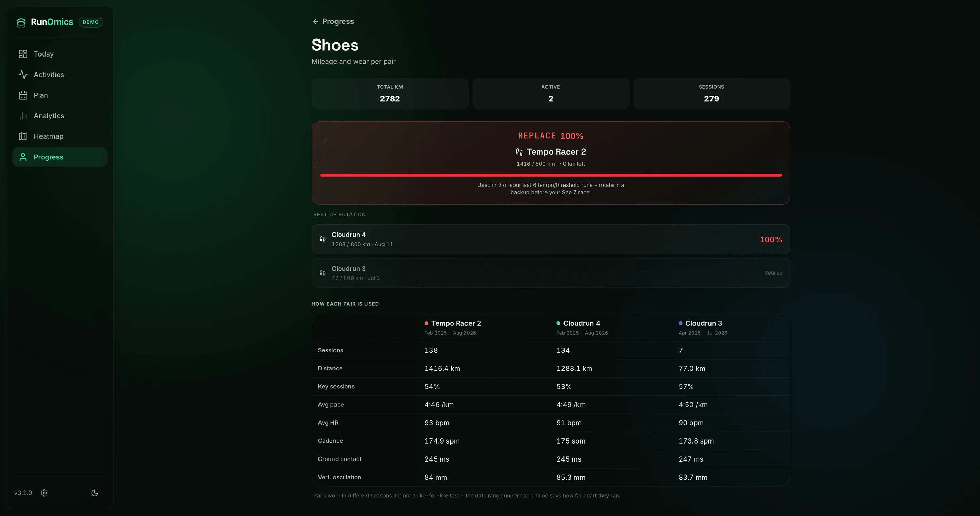Click the DEMO badge
980x516 pixels.
(91, 22)
